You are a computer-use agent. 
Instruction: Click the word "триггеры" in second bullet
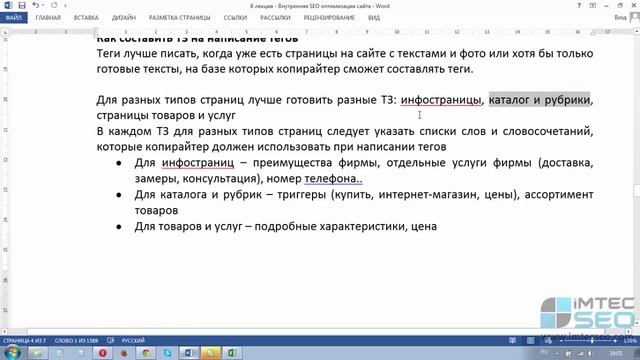point(302,194)
